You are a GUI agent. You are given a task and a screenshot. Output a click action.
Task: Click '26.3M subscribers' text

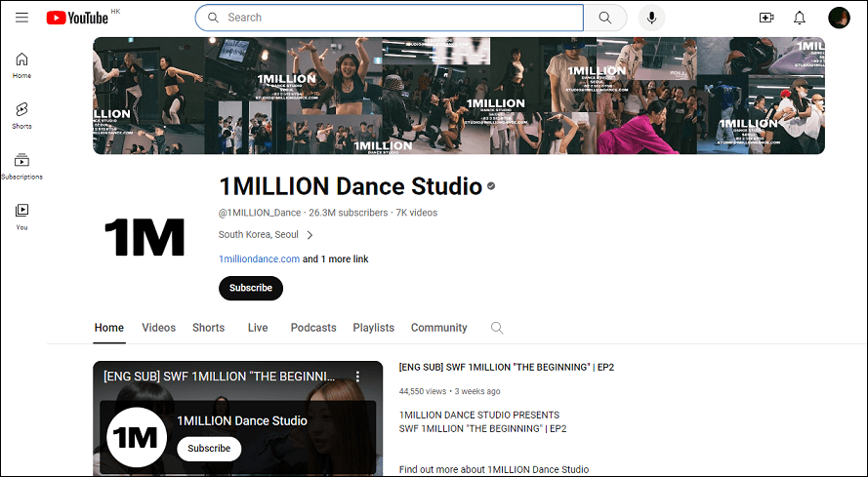pyautogui.click(x=349, y=213)
